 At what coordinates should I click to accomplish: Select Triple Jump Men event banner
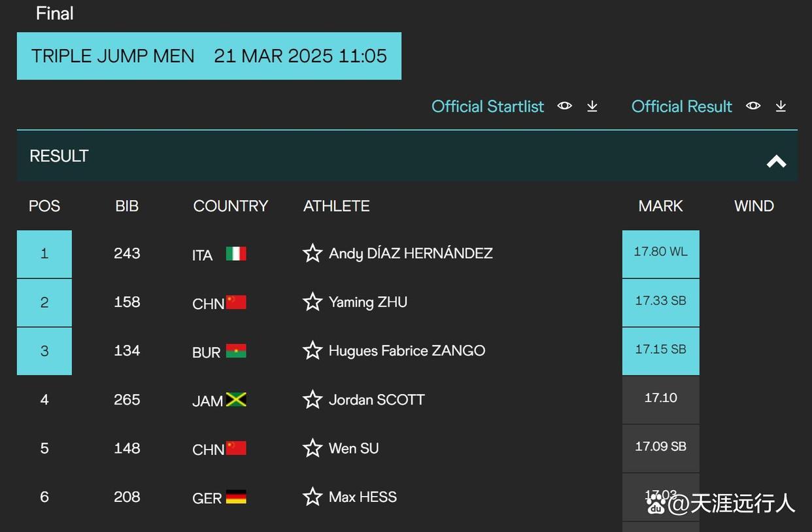[209, 56]
